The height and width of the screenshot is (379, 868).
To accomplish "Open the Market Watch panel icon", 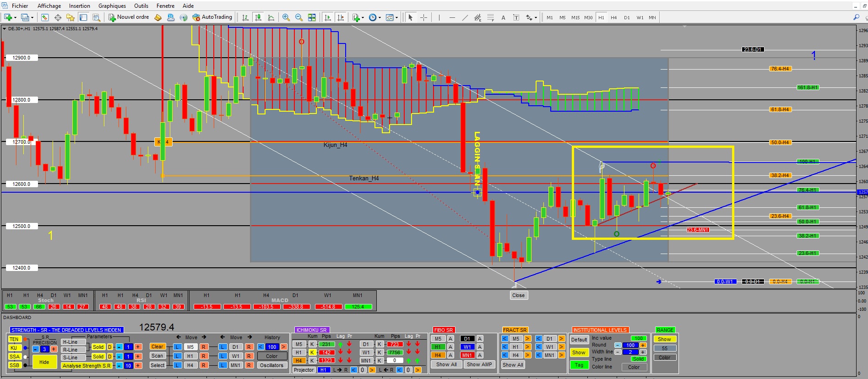I will (x=45, y=17).
